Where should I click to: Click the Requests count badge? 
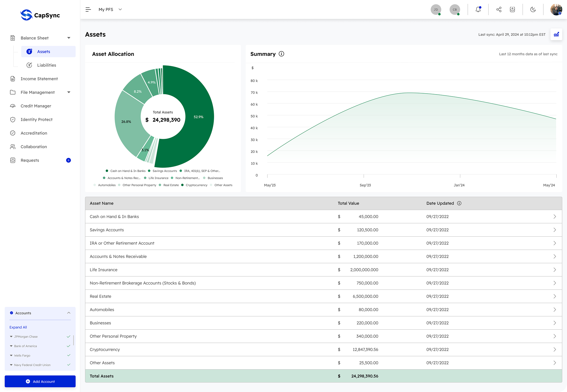click(69, 160)
